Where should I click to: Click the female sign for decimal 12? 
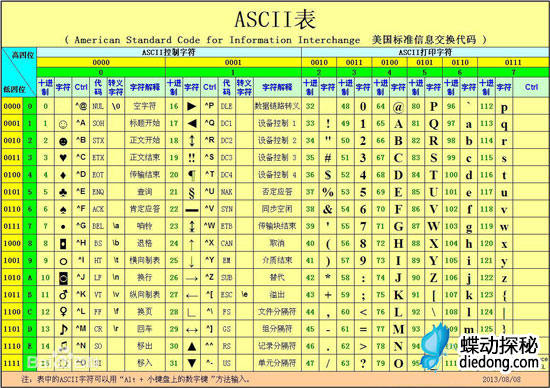tap(63, 312)
